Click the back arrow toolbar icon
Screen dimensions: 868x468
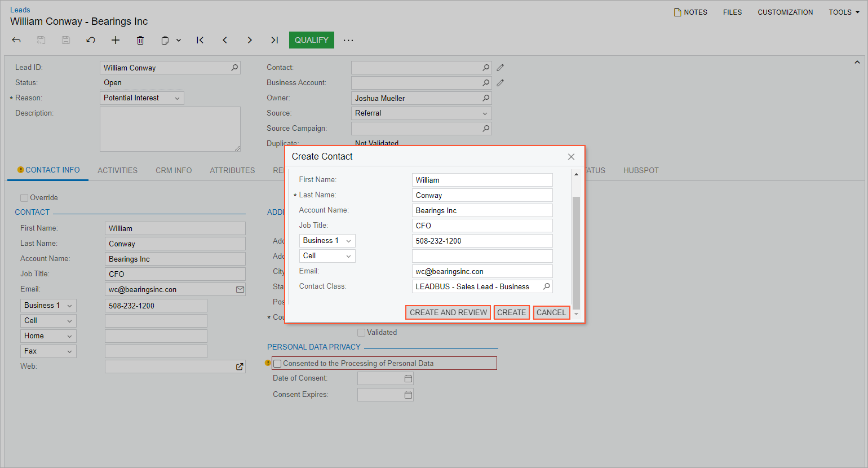[16, 40]
